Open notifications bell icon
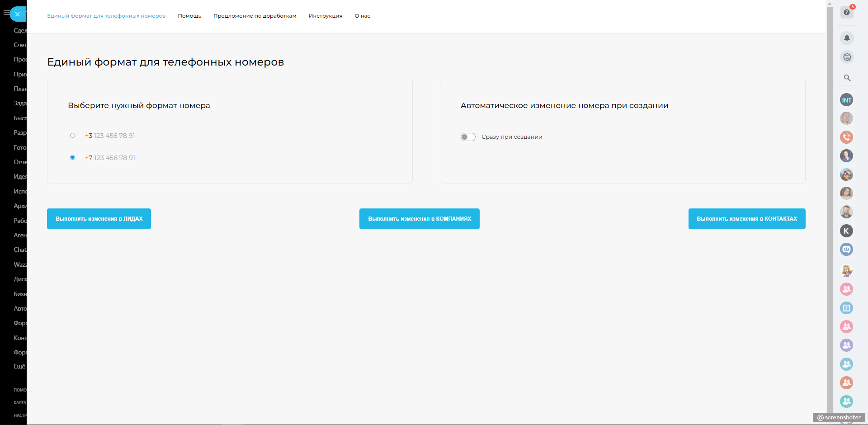 coord(847,38)
